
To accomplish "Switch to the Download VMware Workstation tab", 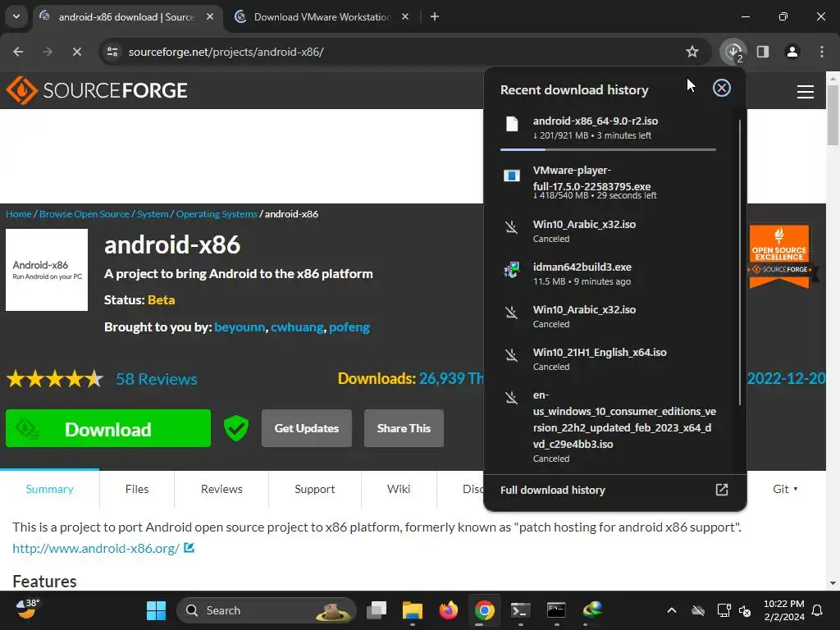I will [322, 16].
